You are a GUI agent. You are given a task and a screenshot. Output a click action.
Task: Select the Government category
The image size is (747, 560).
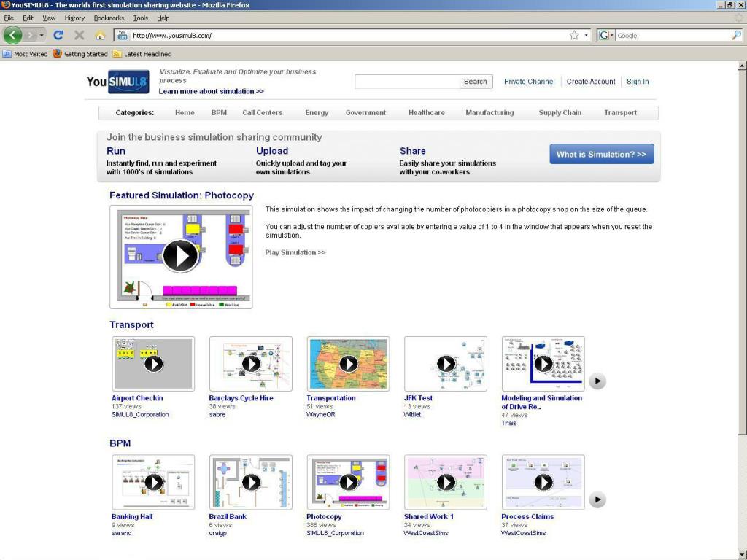click(365, 113)
